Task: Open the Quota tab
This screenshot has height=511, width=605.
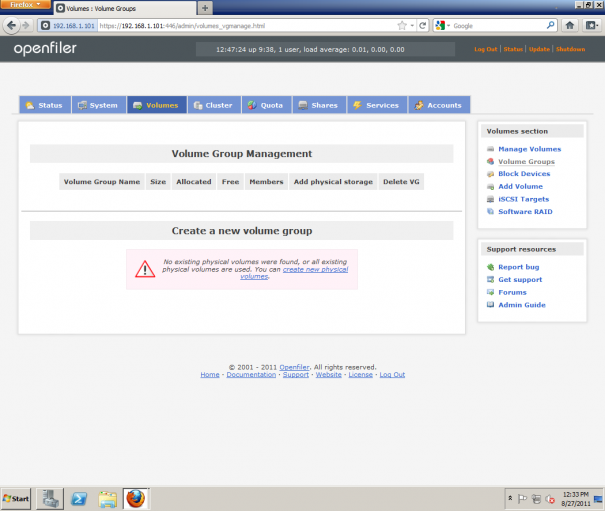Action: tap(267, 105)
